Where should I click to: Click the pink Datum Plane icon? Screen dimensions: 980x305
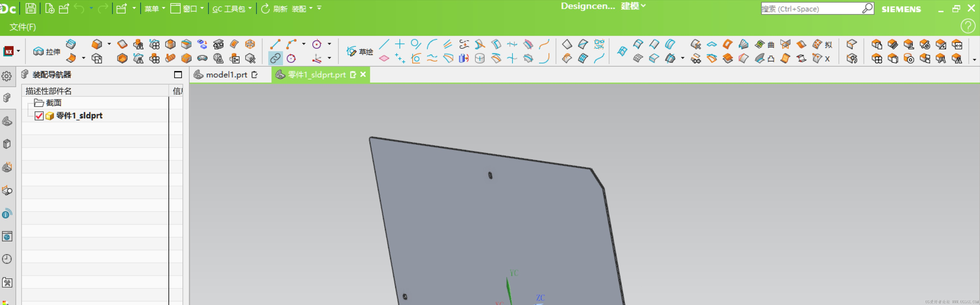click(384, 58)
